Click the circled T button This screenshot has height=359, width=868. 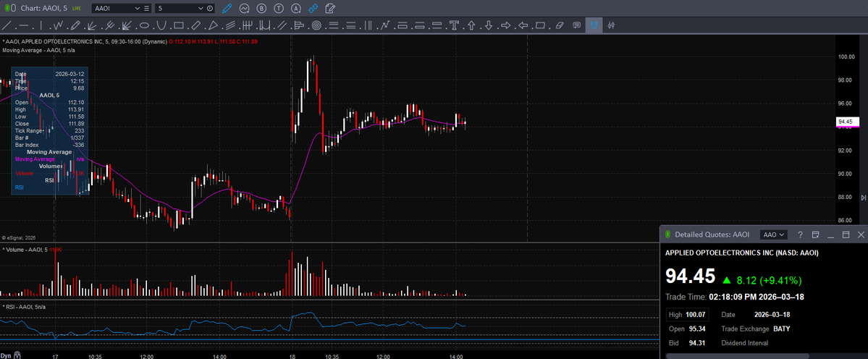point(279,8)
